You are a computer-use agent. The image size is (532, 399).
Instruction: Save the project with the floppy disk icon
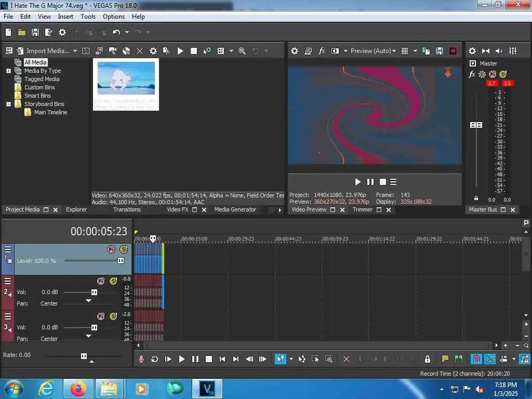tap(35, 32)
